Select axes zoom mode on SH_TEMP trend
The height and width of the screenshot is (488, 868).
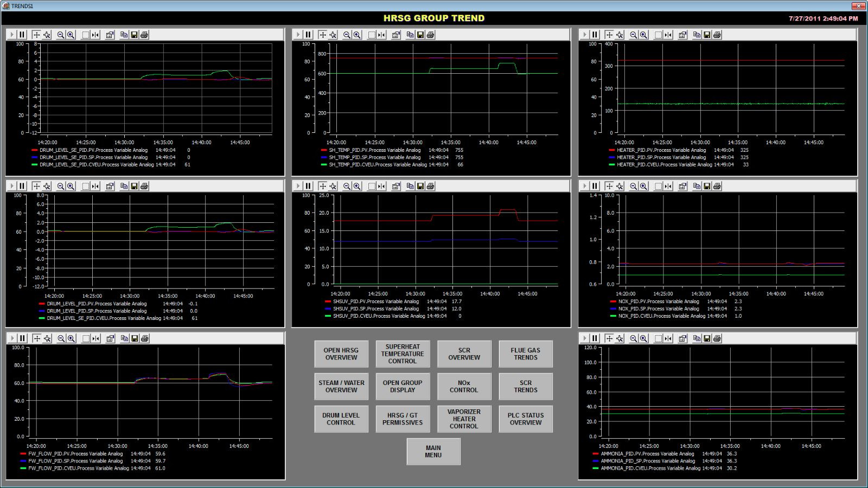333,35
